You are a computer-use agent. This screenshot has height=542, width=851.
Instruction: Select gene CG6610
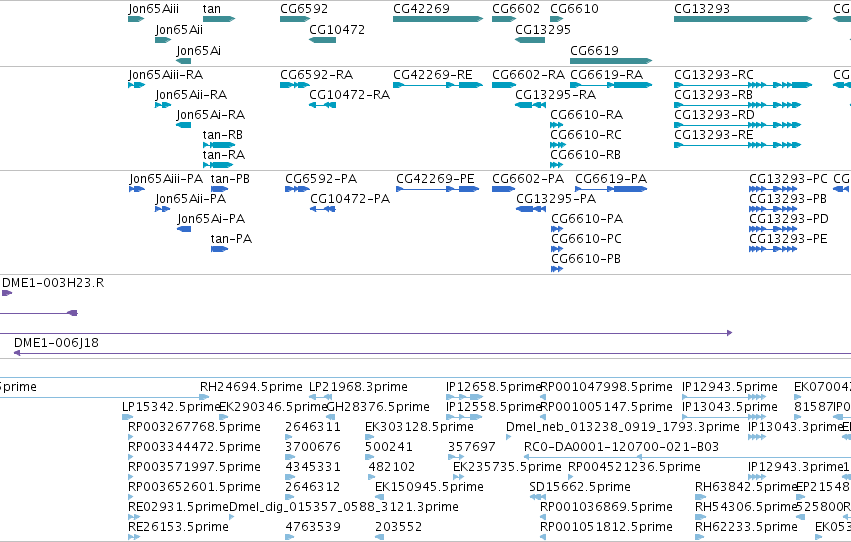point(556,19)
